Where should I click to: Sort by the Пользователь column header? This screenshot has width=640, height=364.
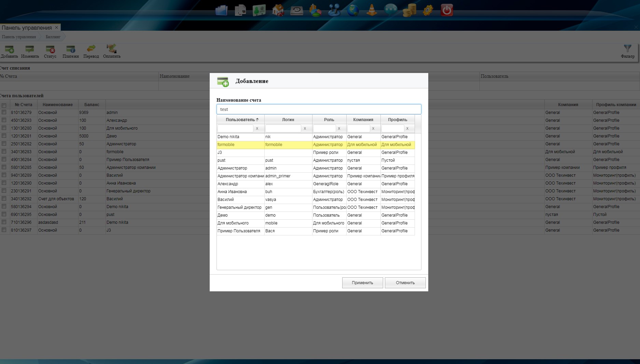coord(240,119)
